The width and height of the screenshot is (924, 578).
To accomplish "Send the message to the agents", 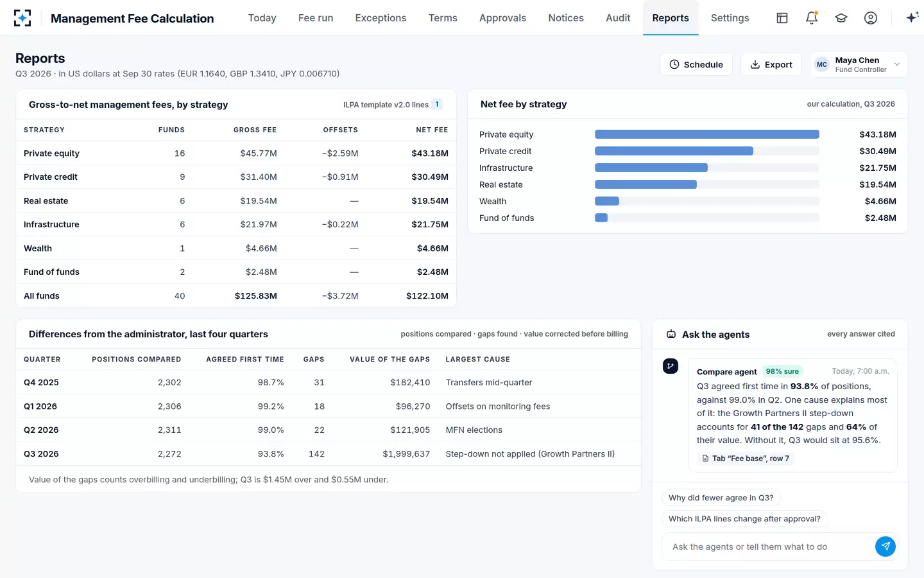I will [x=886, y=547].
